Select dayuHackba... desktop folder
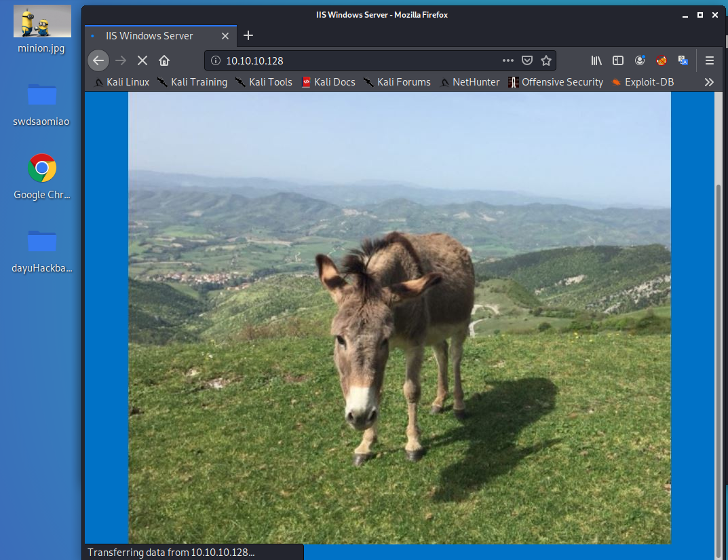 pos(42,251)
